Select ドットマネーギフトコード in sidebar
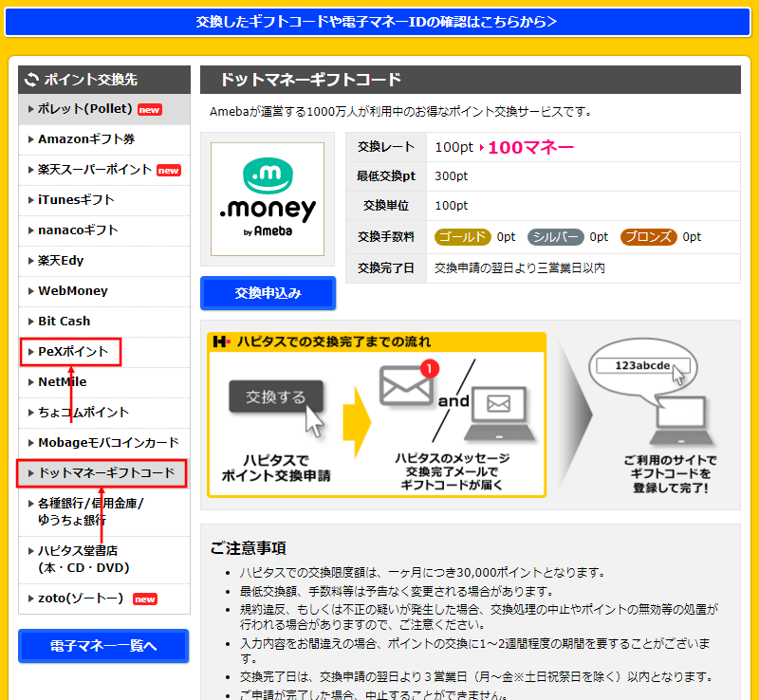 (x=104, y=473)
